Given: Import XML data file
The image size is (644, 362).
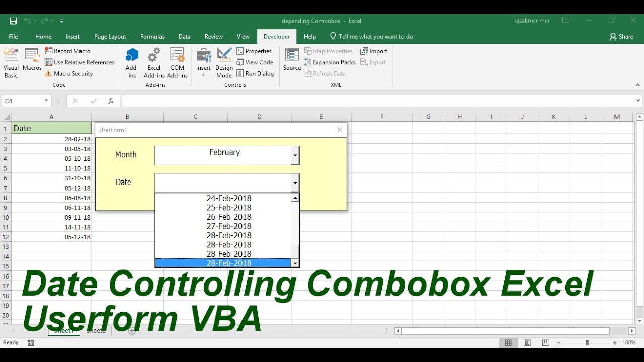Looking at the screenshot, I should coord(374,51).
